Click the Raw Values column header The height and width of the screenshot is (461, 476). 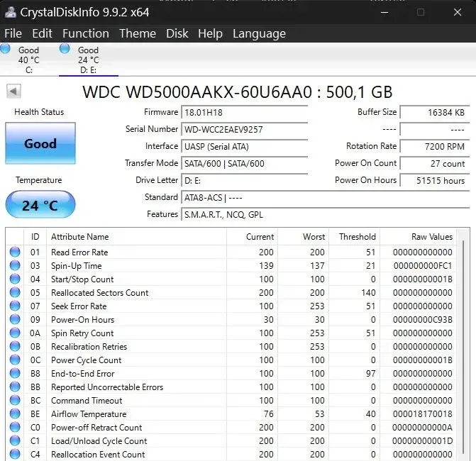tap(418, 237)
